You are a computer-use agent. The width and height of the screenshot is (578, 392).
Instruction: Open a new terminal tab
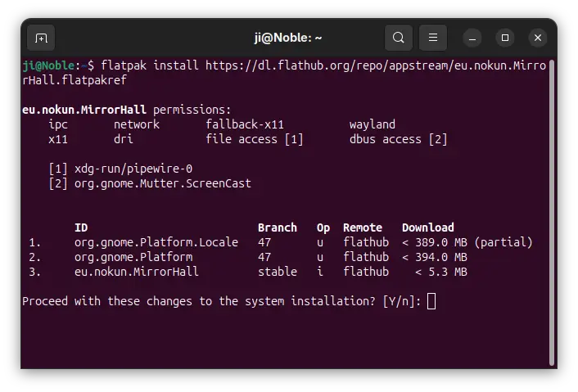[41, 38]
